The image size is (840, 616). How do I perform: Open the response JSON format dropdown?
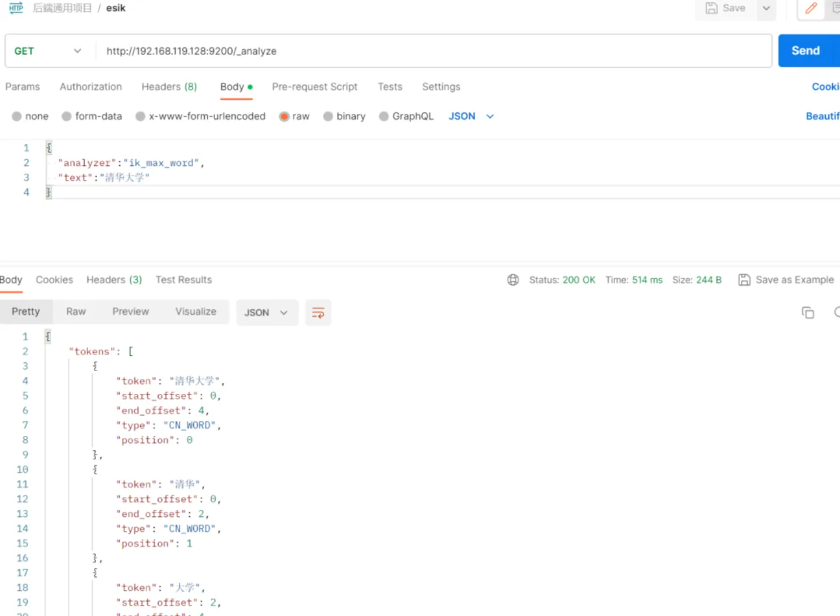click(266, 313)
